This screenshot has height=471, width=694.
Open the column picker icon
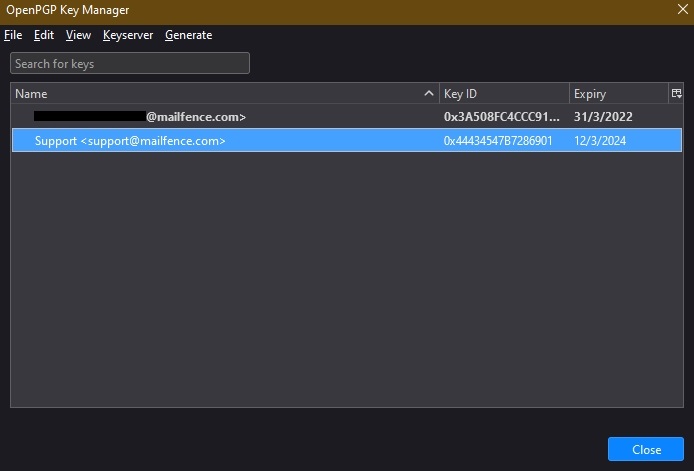(676, 93)
